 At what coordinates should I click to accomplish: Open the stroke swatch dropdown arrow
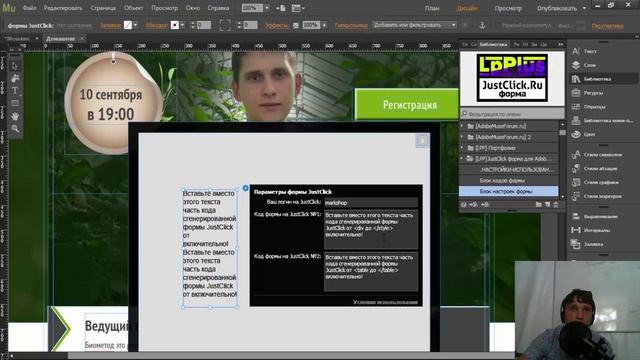pos(182,25)
